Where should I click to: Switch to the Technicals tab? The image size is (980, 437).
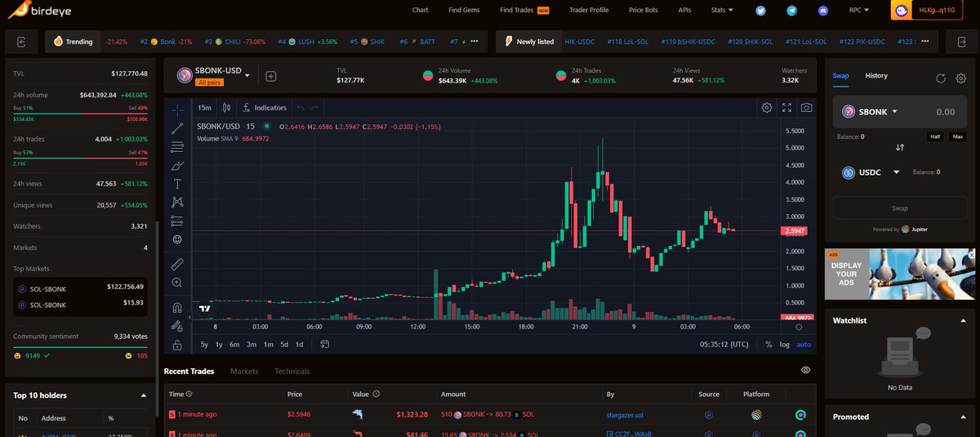point(292,371)
